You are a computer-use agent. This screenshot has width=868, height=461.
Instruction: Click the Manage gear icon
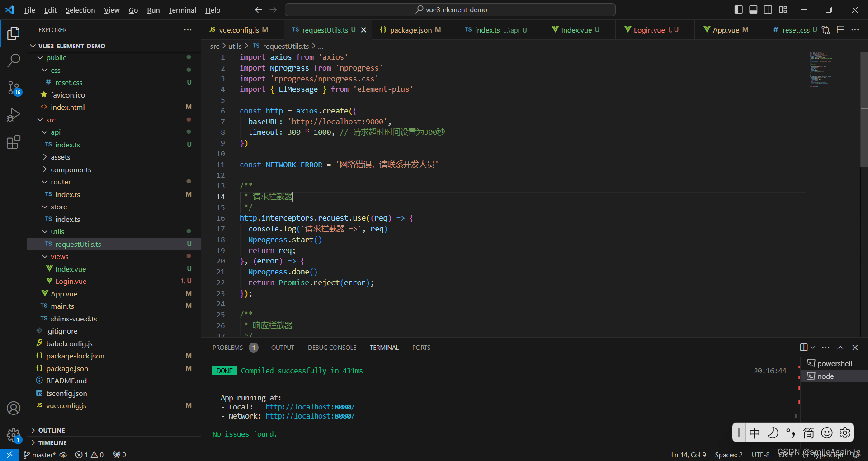pos(14,435)
